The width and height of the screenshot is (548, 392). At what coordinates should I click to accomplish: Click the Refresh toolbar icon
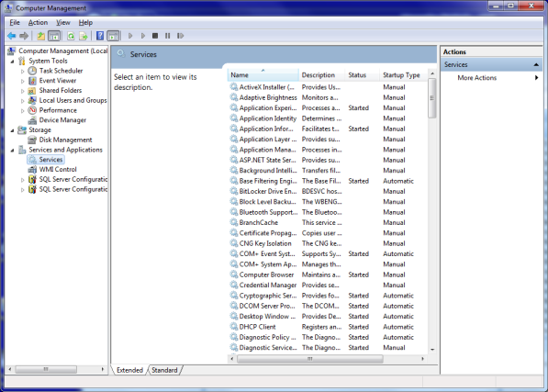click(71, 36)
